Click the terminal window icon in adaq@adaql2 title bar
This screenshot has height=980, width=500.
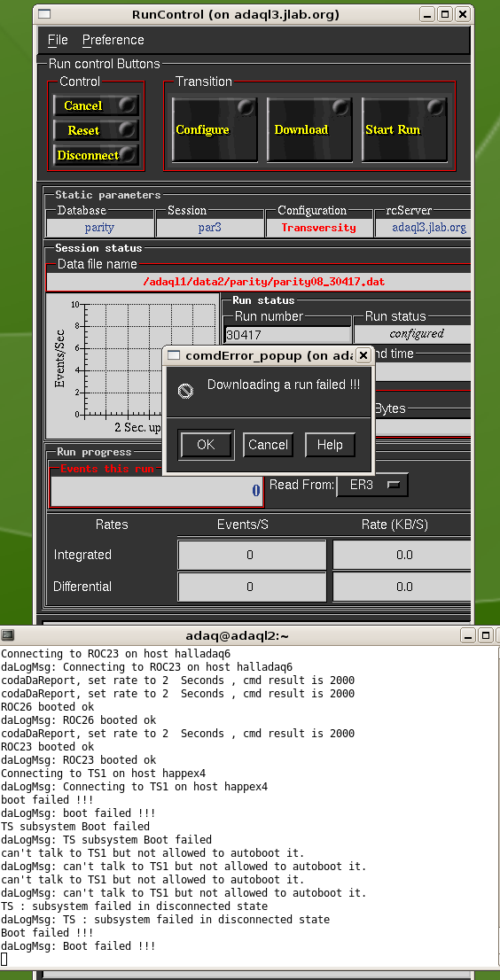pyautogui.click(x=7, y=635)
